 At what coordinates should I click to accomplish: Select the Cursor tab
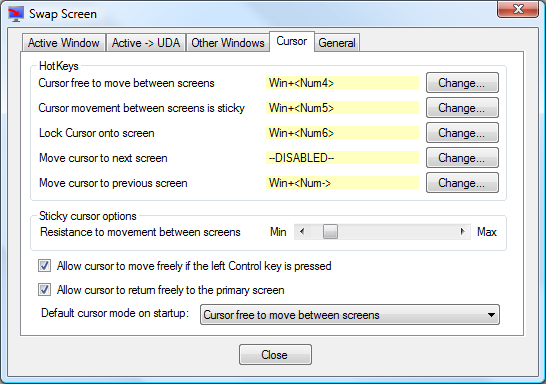pos(292,41)
